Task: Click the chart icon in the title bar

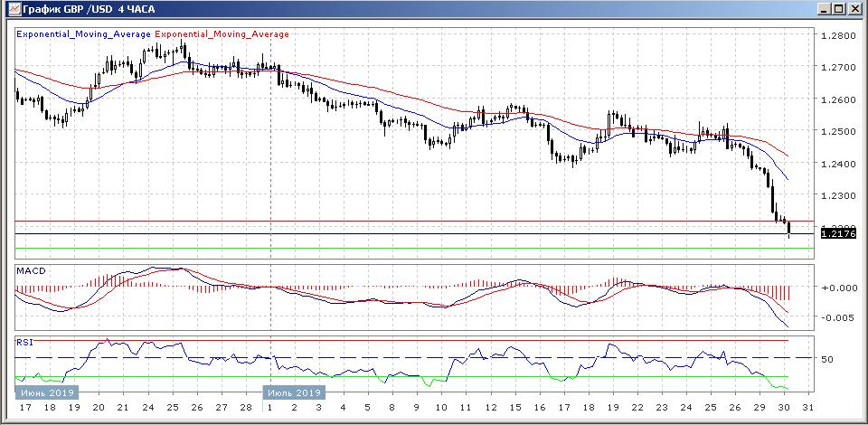Action: coord(14,9)
